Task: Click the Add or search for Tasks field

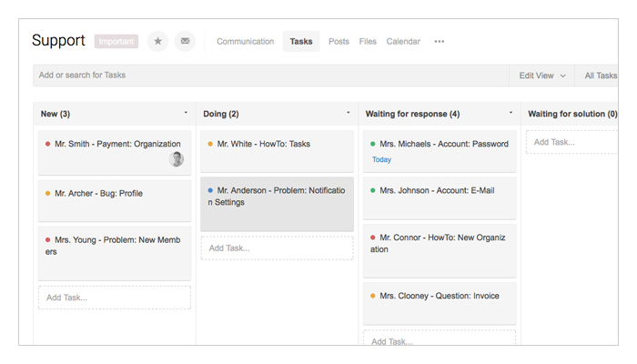Action: tap(268, 76)
